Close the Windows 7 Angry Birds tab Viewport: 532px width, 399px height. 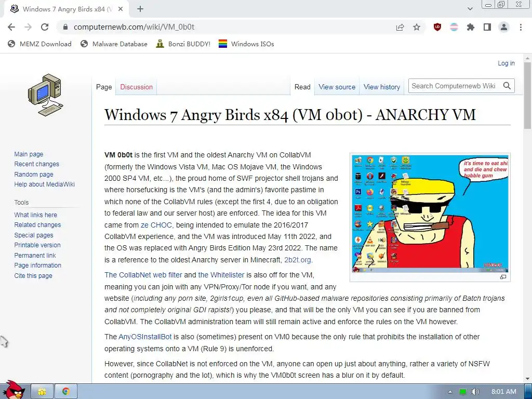(121, 9)
